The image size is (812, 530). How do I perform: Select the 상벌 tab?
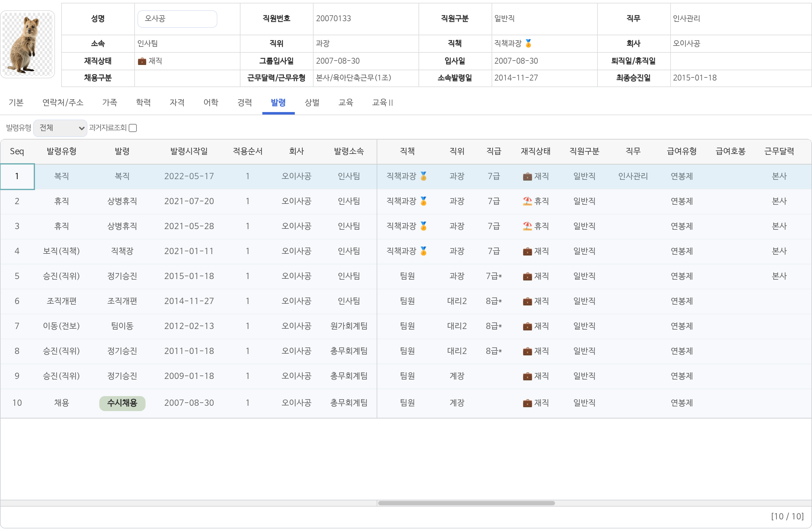(x=312, y=102)
